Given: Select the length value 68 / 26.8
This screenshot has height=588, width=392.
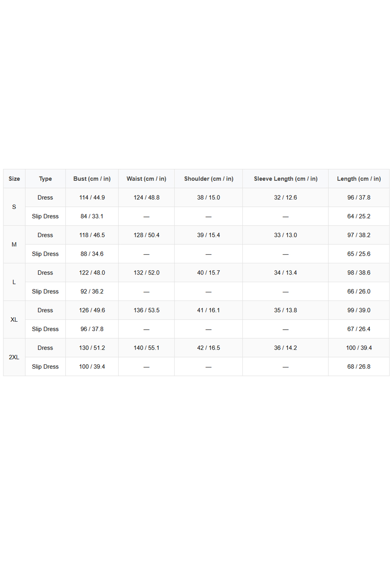Looking at the screenshot, I should click(x=359, y=366).
